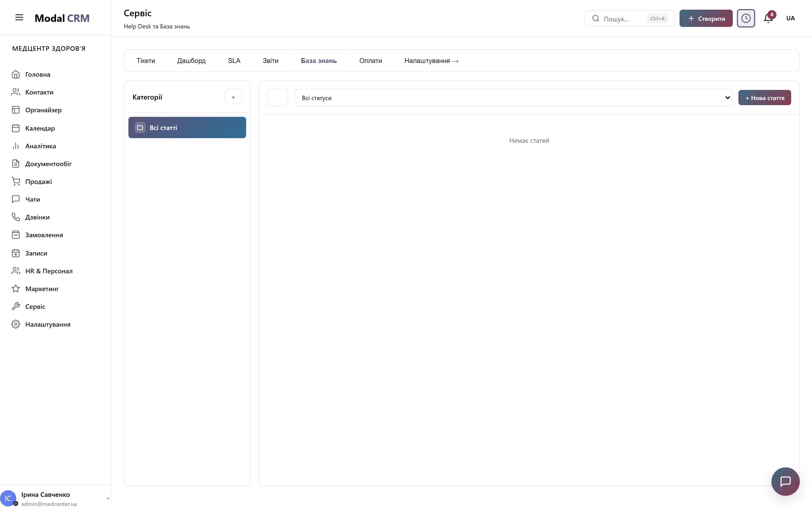The height and width of the screenshot is (508, 812).
Task: Click the Органайзер layout icon
Action: click(x=16, y=110)
